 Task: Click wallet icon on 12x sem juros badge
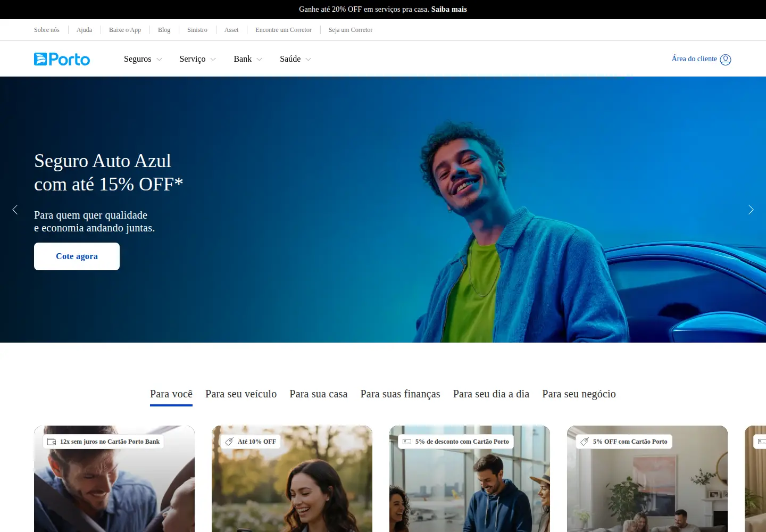point(52,442)
